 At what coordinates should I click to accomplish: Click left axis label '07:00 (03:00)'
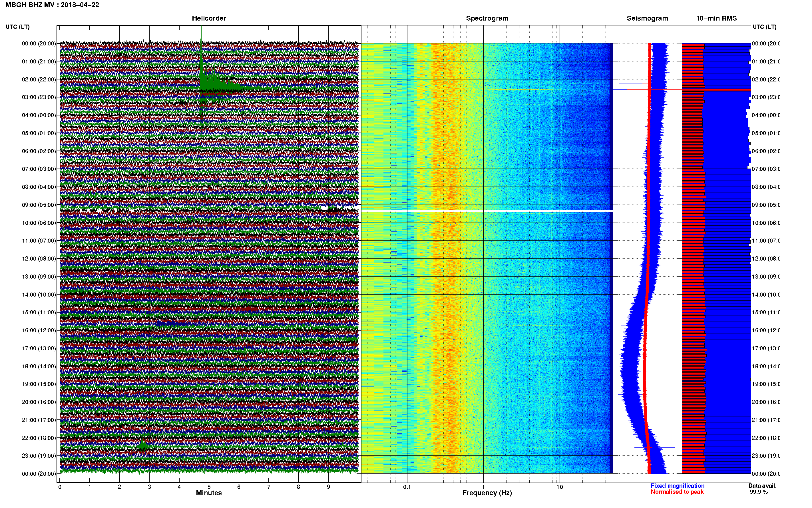coord(39,169)
